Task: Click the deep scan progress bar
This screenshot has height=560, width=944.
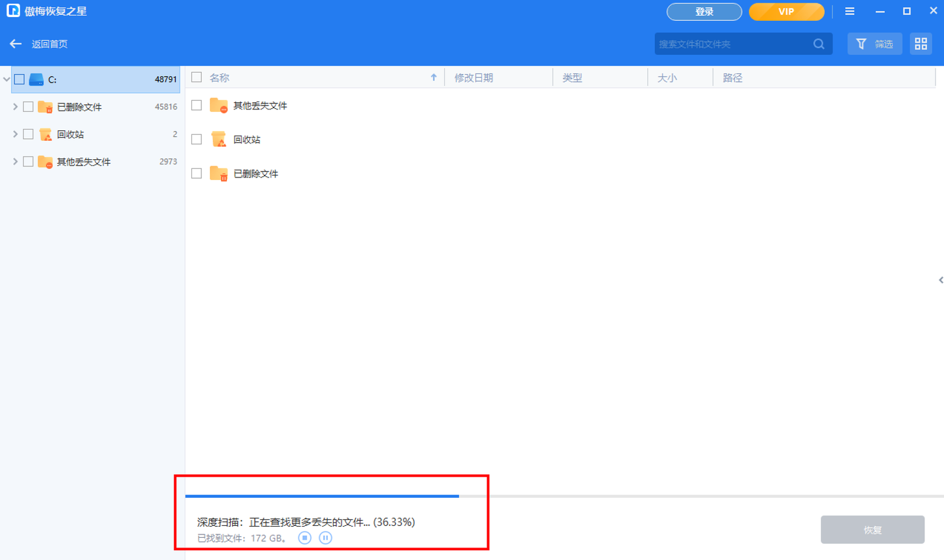Action: point(321,496)
